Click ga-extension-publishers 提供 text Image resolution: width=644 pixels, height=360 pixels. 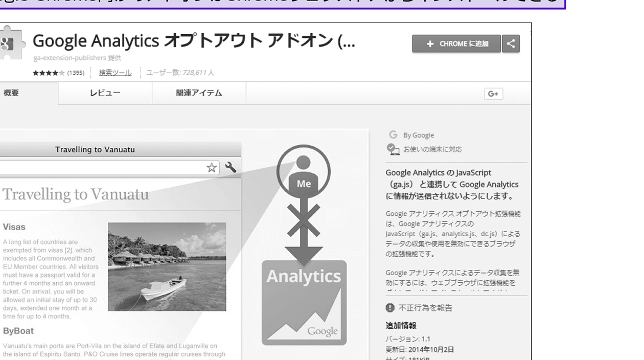[77, 58]
